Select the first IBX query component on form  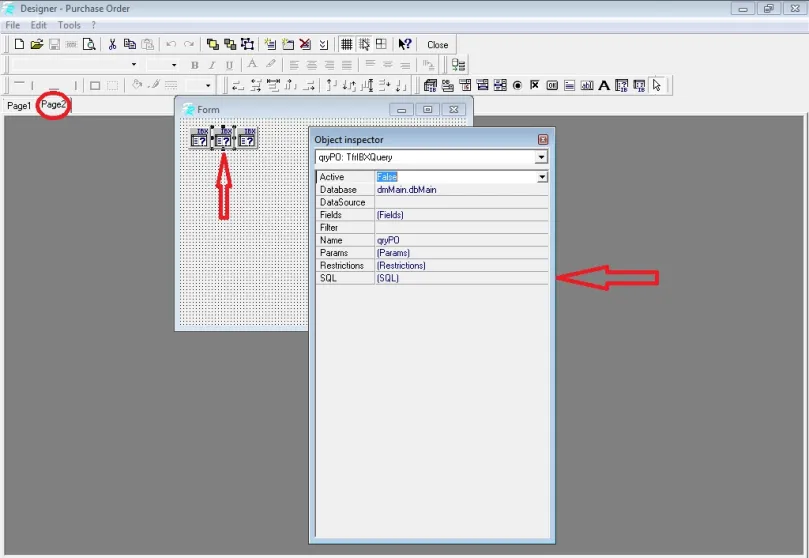[199, 138]
